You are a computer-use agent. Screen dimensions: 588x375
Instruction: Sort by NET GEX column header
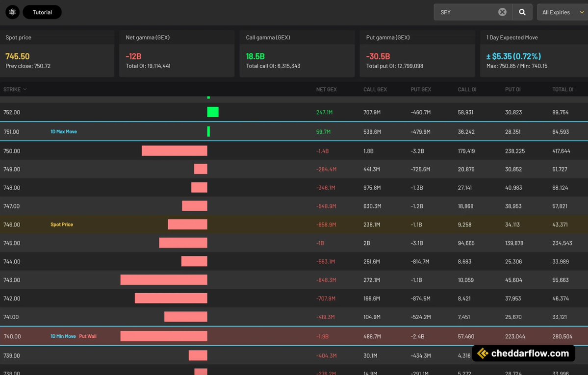pos(326,89)
